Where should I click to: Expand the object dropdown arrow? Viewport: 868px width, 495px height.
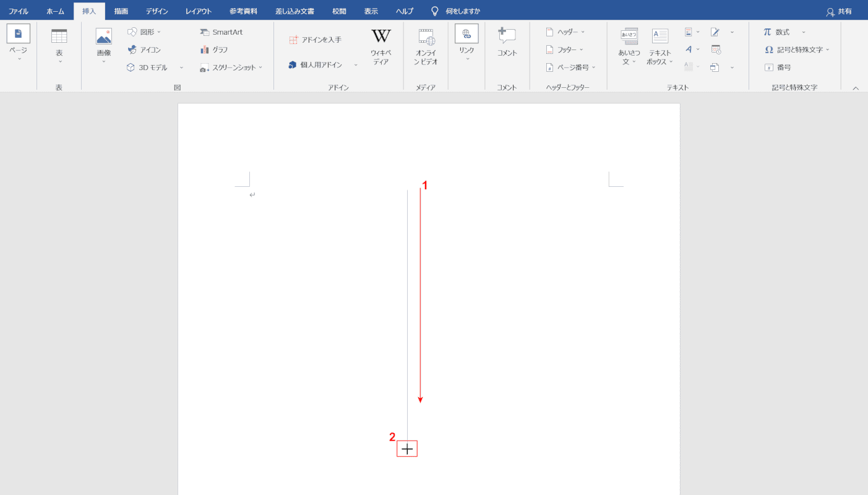click(732, 67)
